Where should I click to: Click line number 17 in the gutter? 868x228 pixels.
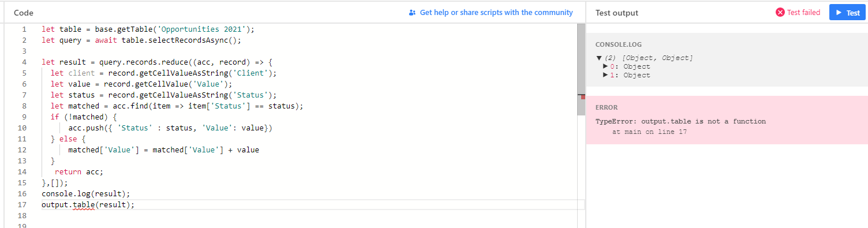[x=23, y=205]
